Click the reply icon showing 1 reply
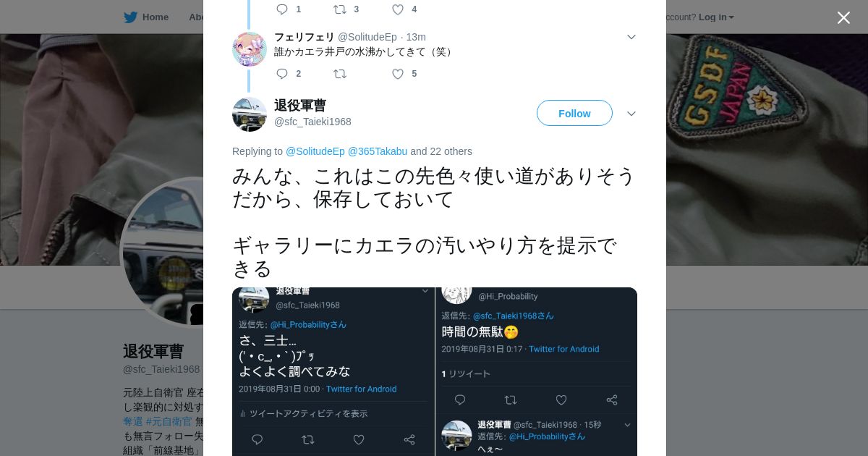 282,9
